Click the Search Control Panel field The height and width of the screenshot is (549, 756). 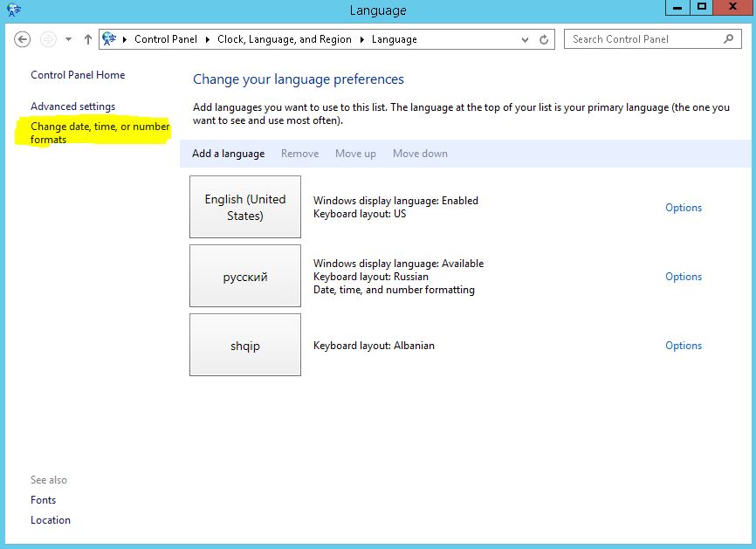653,39
